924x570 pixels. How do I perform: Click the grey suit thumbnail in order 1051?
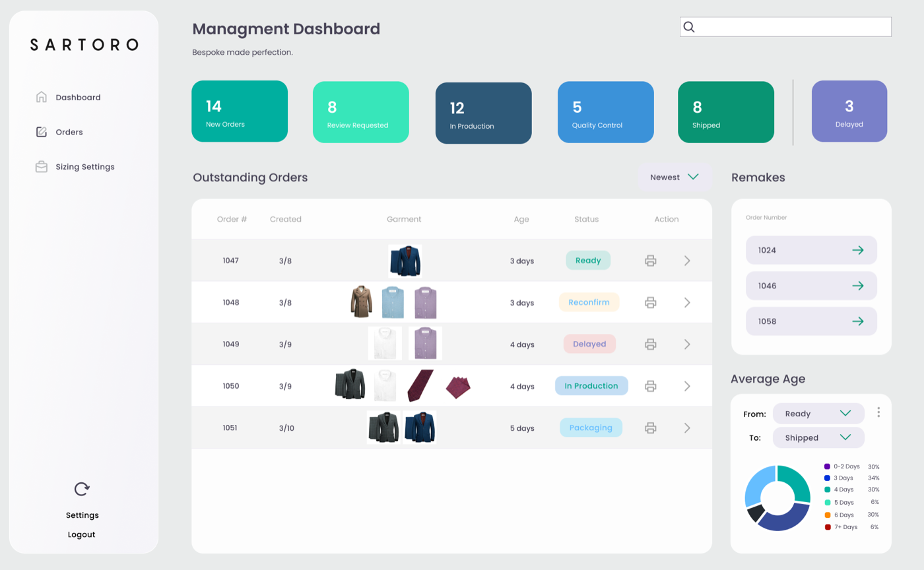[383, 427]
